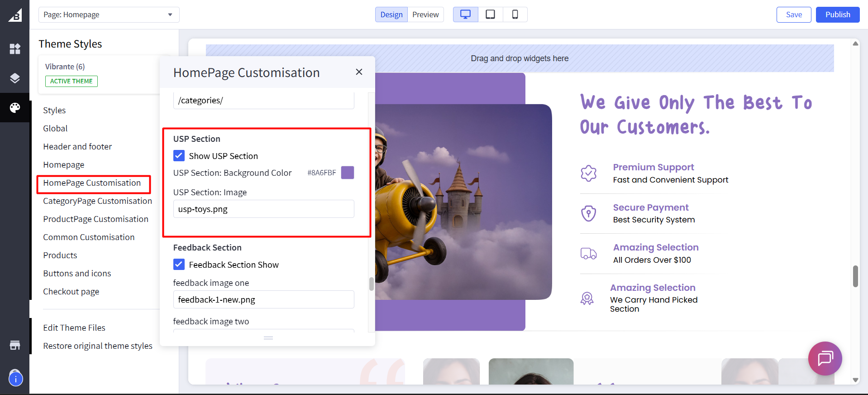Viewport: 868px width, 395px height.
Task: Click the Save button
Action: (794, 14)
